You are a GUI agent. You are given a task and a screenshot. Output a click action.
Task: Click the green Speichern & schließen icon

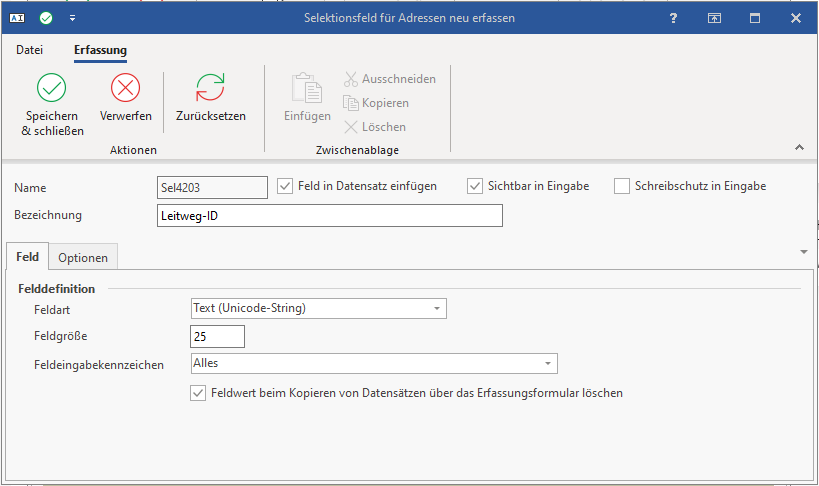click(x=52, y=88)
